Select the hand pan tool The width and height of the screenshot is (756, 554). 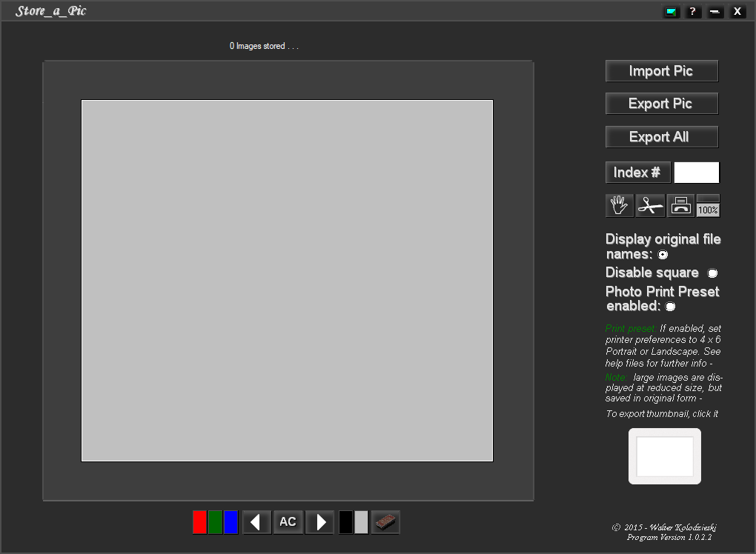tap(620, 206)
